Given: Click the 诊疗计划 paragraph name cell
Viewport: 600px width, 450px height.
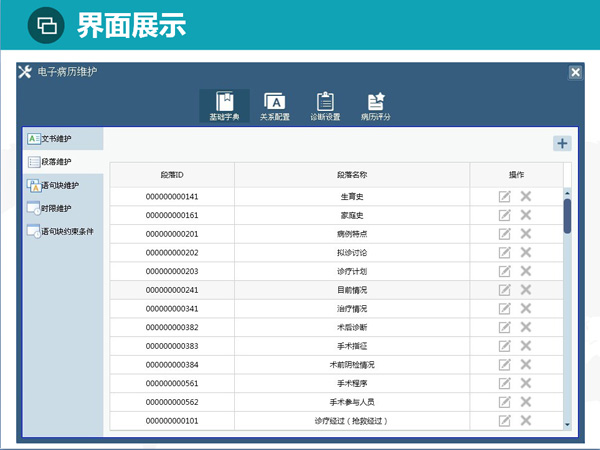Looking at the screenshot, I should [x=352, y=271].
